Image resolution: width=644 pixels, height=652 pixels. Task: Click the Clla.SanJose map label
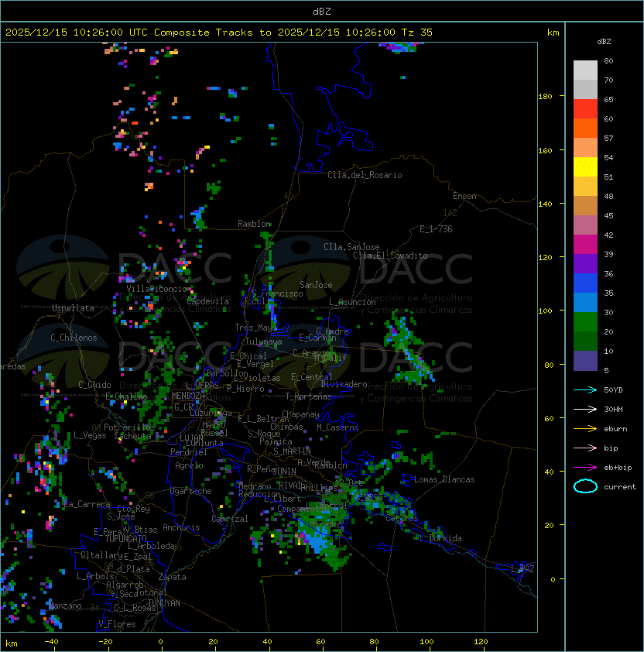click(x=351, y=247)
